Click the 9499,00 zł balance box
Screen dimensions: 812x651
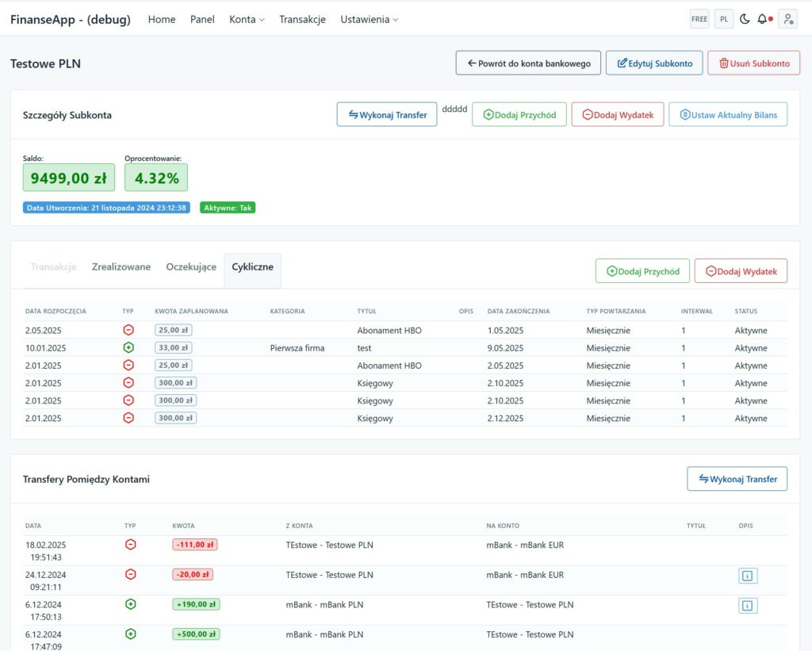(69, 178)
